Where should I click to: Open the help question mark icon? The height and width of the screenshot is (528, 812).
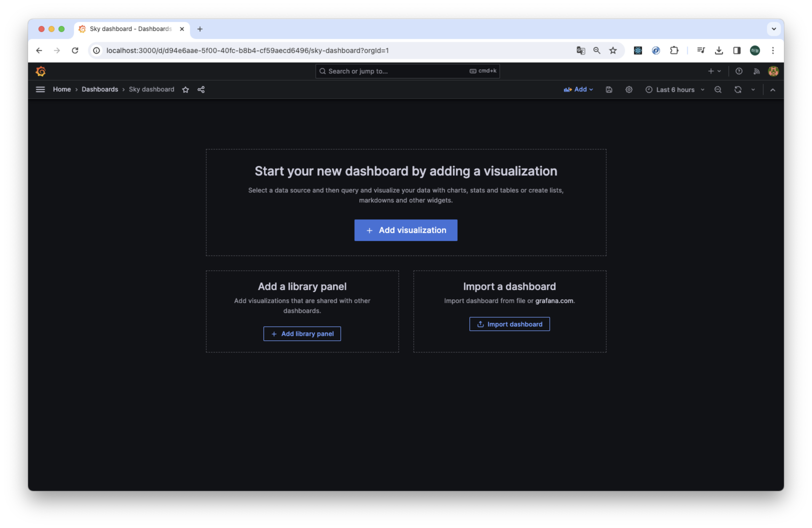tap(739, 71)
